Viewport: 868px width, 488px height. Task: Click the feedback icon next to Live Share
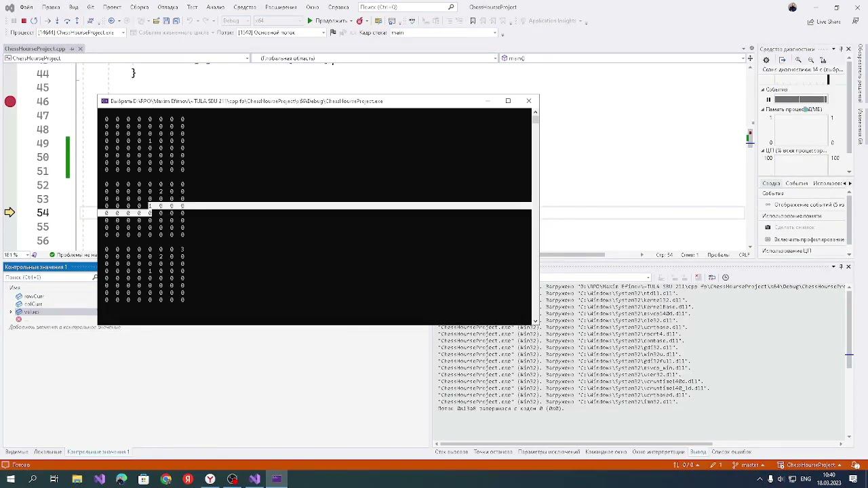[x=854, y=22]
